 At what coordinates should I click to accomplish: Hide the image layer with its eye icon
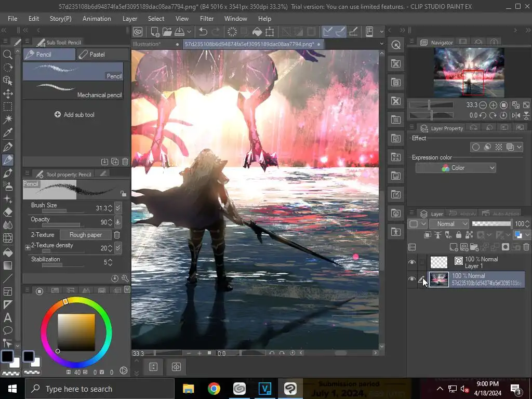point(412,279)
